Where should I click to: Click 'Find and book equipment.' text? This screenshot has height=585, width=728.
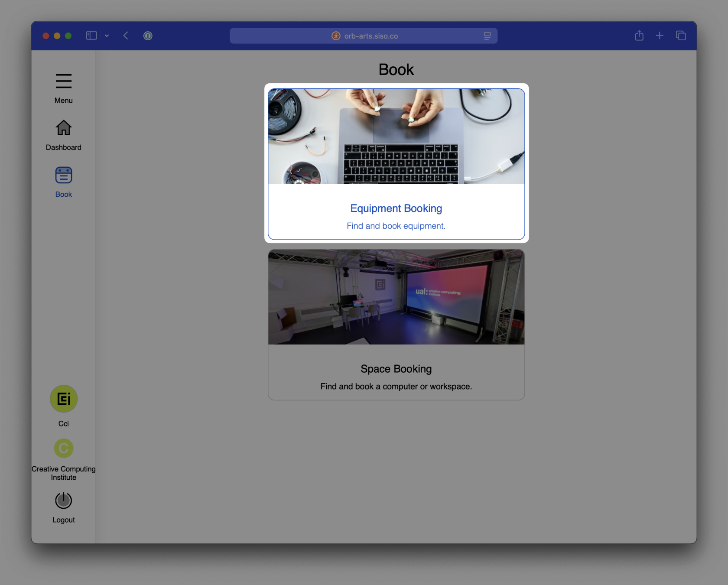(x=396, y=226)
